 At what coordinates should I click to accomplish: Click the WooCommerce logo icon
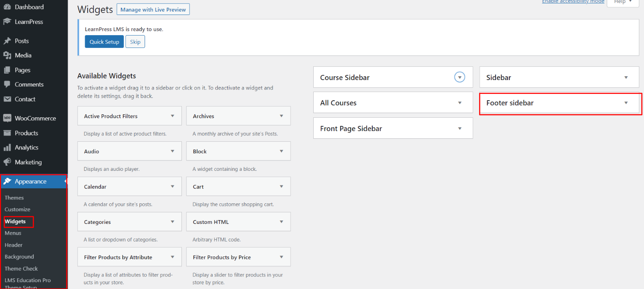(7, 119)
